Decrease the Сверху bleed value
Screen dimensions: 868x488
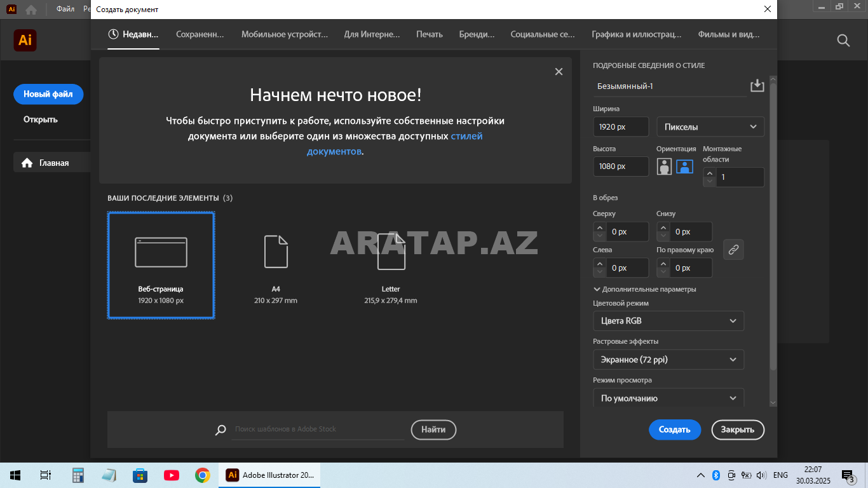599,236
